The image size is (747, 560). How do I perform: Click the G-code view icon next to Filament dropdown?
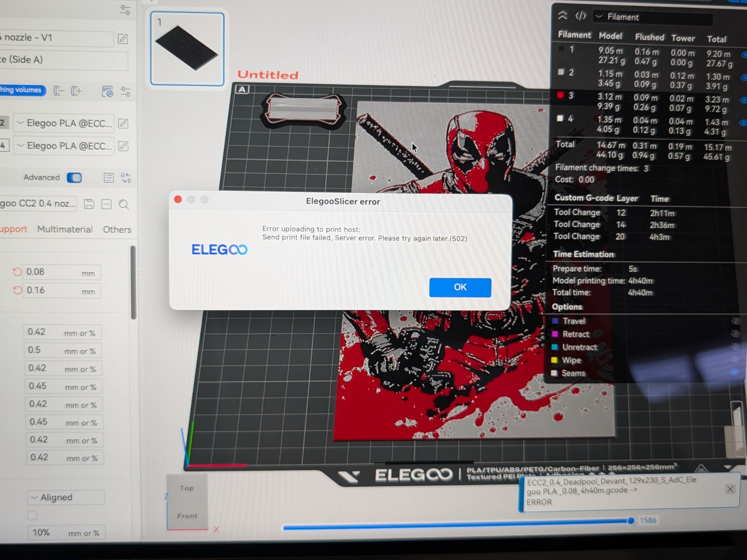coord(580,16)
